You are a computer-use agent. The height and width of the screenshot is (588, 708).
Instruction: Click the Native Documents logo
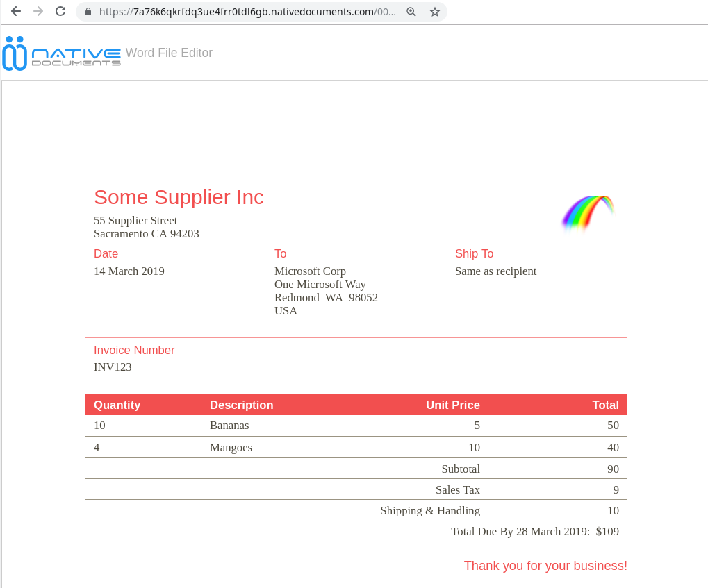tap(61, 53)
